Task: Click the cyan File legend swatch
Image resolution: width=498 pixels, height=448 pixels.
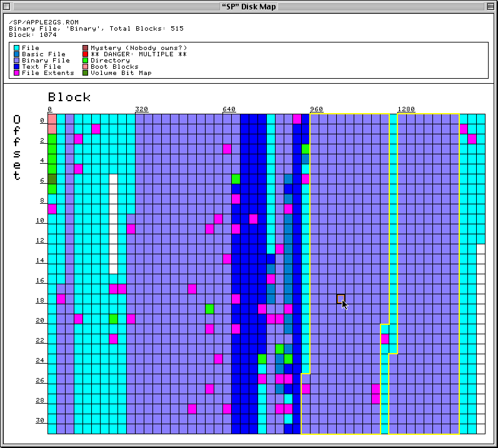Action: click(x=16, y=48)
